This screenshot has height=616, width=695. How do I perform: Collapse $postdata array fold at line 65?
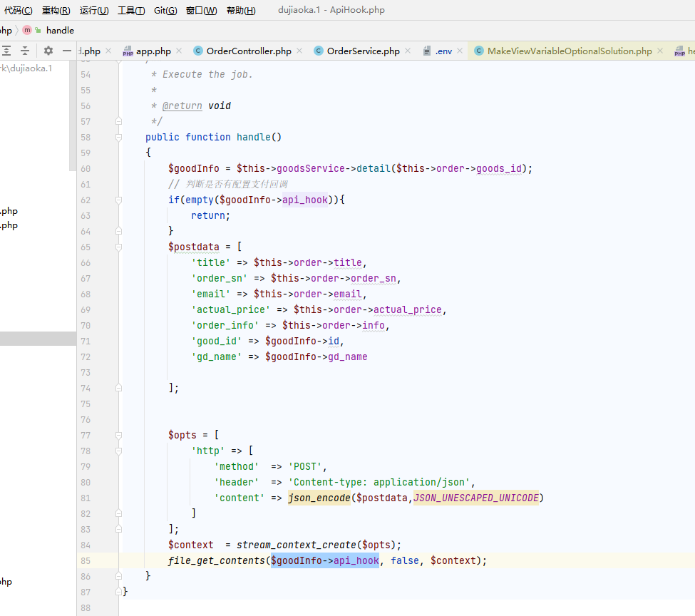click(118, 247)
